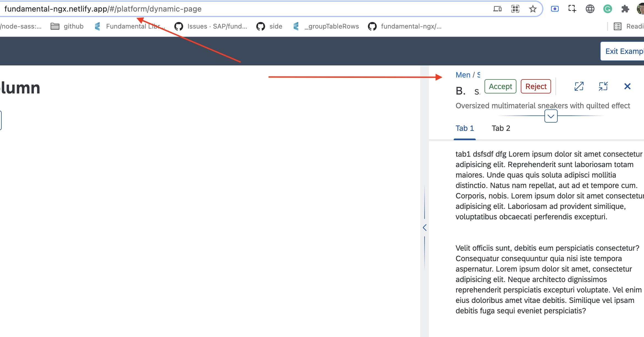Select Tab 1
This screenshot has height=337, width=644.
[x=465, y=128]
